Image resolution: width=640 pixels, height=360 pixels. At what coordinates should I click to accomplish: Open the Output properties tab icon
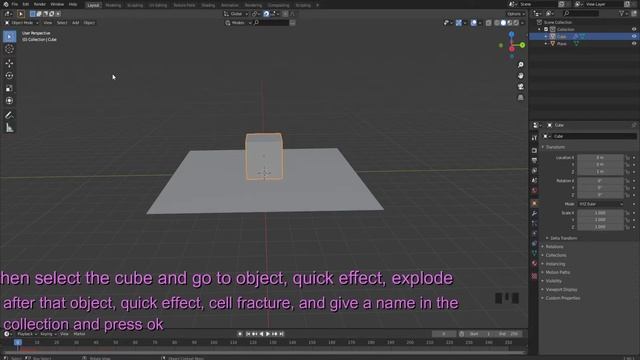tap(534, 160)
